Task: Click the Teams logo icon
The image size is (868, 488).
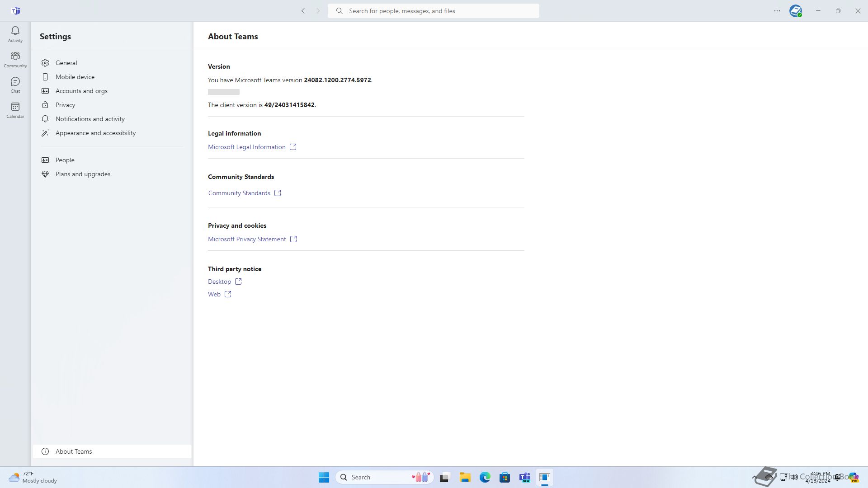Action: coord(16,11)
